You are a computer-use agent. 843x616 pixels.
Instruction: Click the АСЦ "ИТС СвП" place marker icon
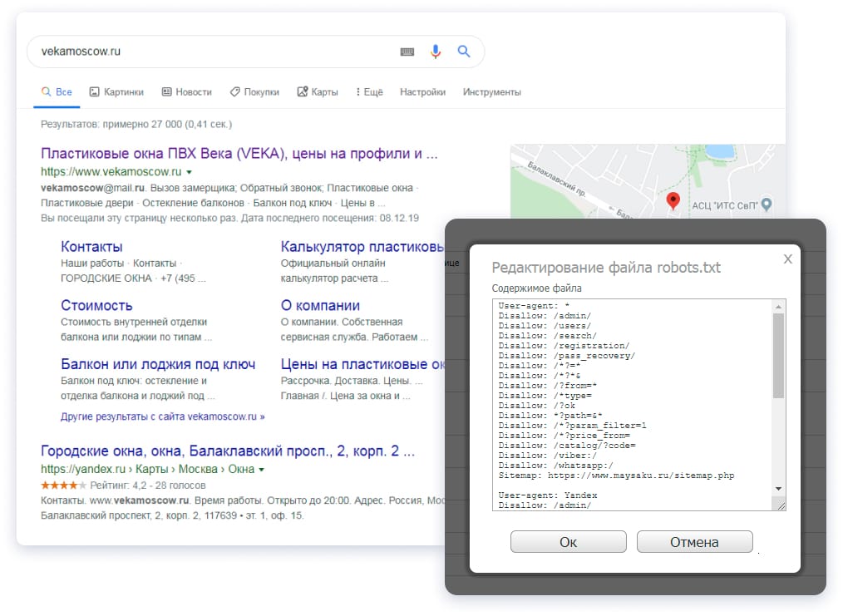(767, 205)
